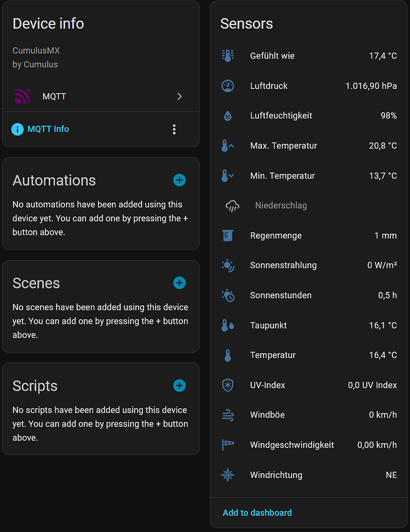The height and width of the screenshot is (532, 410).
Task: Click the blue info circle icon
Action: click(18, 129)
